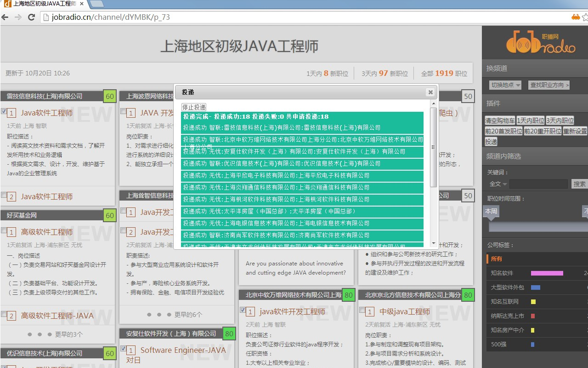Click the 停止投递 button
The height and width of the screenshot is (368, 588).
point(194,107)
